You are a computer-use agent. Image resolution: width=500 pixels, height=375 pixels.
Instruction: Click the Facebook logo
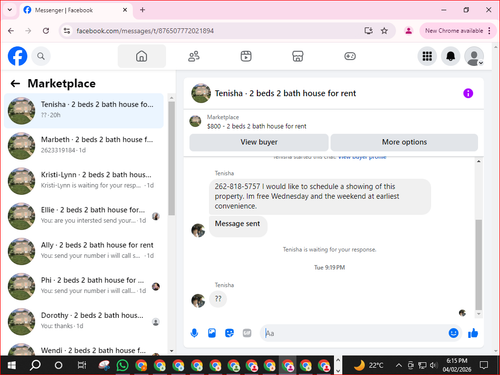[x=17, y=56]
